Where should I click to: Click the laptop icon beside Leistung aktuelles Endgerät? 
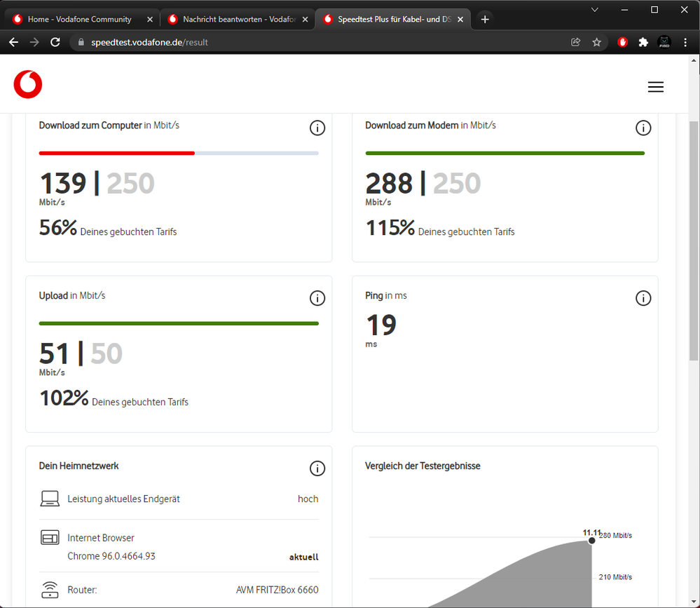[50, 499]
